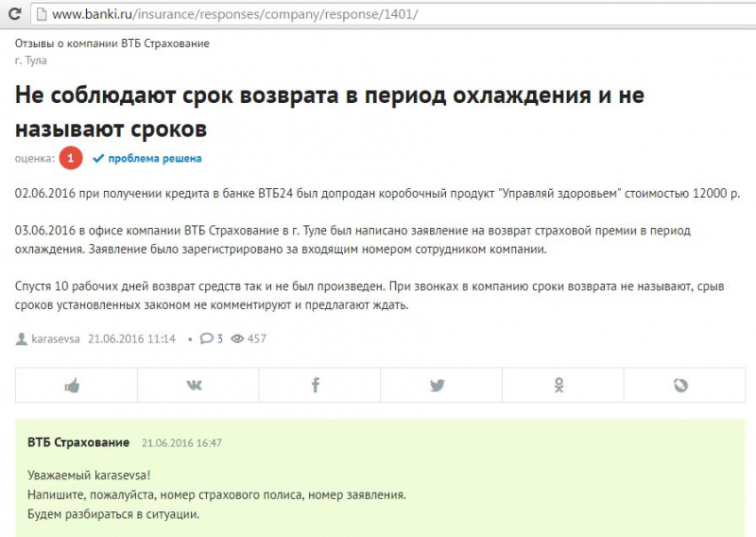This screenshot has height=537, width=756.
Task: Share the review on VK
Action: pos(195,385)
